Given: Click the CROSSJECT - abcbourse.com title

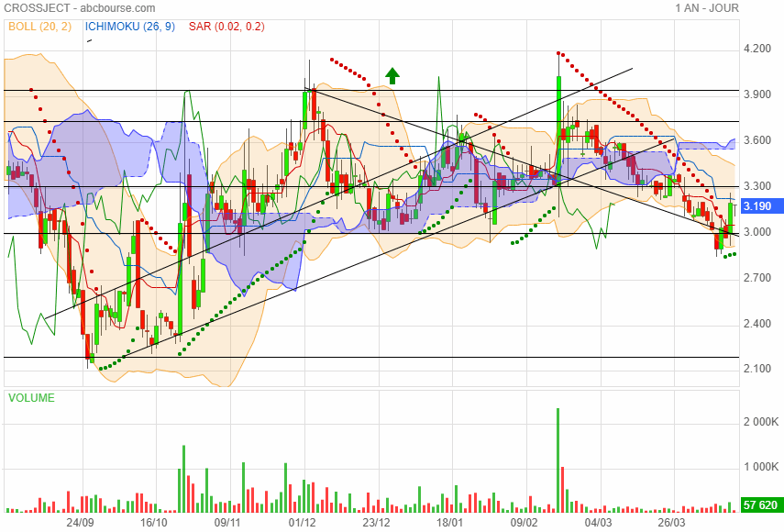Looking at the screenshot, I should coord(80,8).
